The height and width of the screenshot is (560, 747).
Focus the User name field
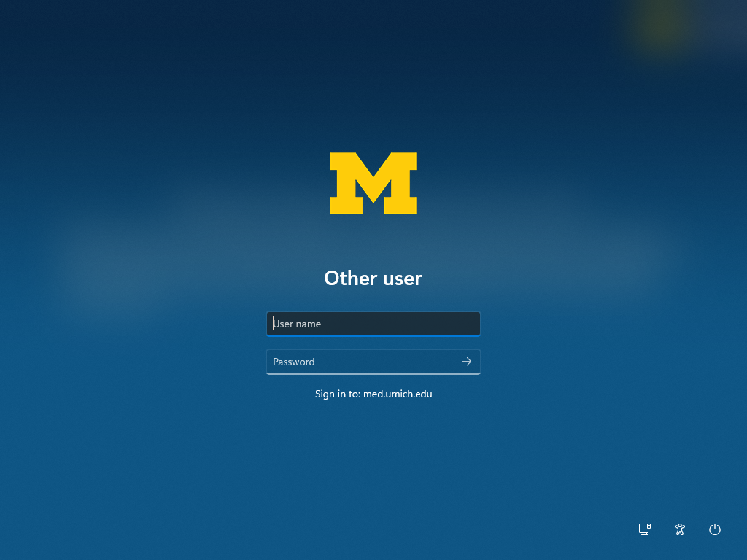(373, 324)
